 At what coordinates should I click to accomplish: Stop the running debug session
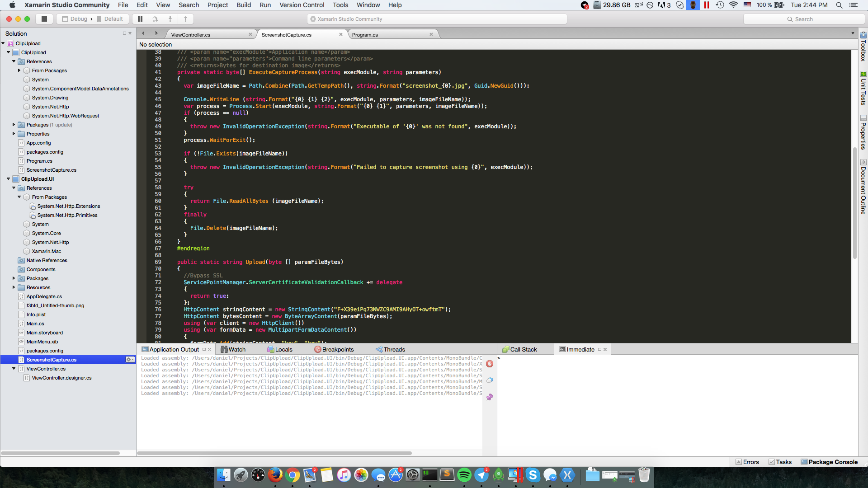pyautogui.click(x=44, y=19)
